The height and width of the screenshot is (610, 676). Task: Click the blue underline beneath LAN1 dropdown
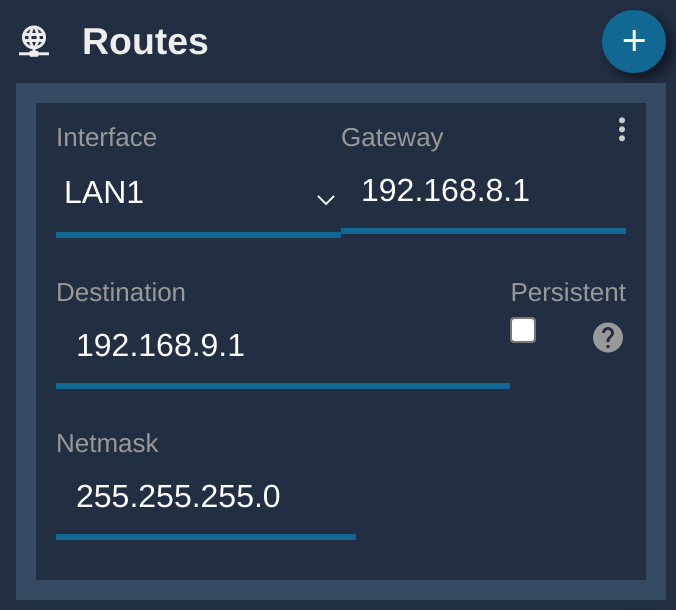(x=198, y=235)
